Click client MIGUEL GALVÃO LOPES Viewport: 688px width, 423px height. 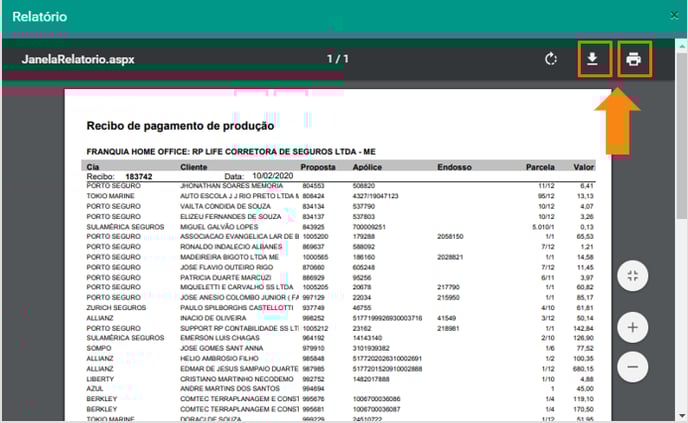[x=219, y=227]
